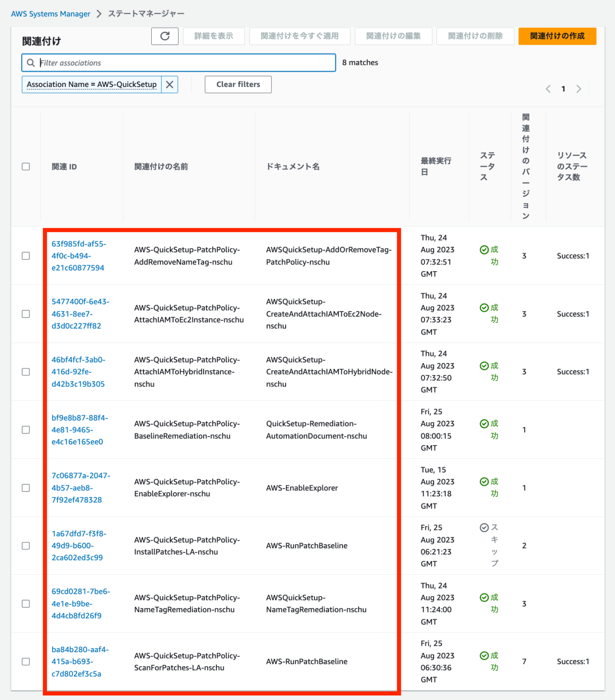Open association 7c06877a-2047 details link

tap(80, 488)
